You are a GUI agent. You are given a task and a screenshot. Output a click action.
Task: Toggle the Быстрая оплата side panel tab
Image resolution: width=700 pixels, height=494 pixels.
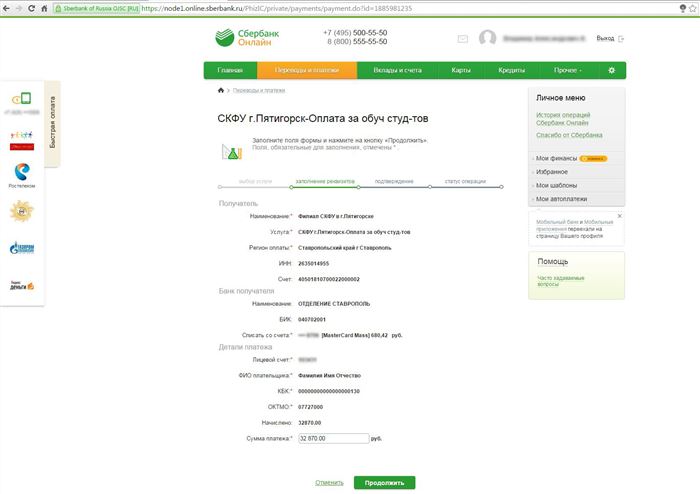pyautogui.click(x=53, y=123)
